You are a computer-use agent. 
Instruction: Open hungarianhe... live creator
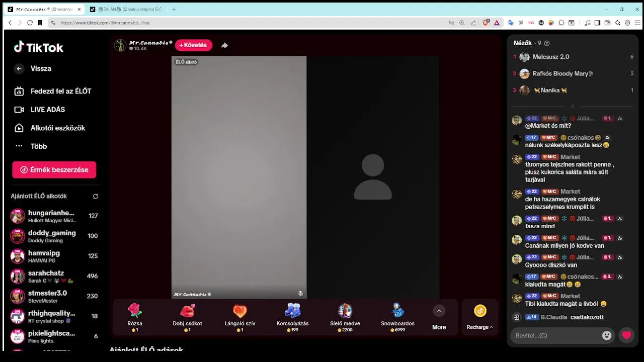click(54, 216)
